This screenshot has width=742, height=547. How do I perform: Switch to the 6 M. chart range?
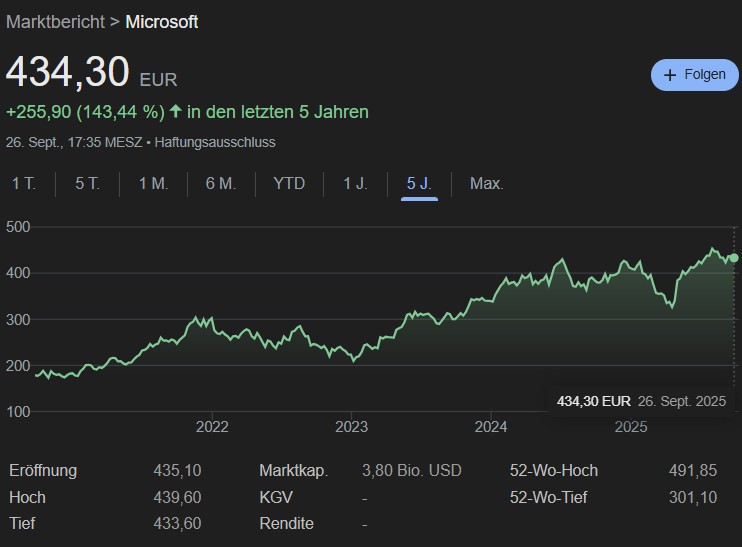[221, 184]
